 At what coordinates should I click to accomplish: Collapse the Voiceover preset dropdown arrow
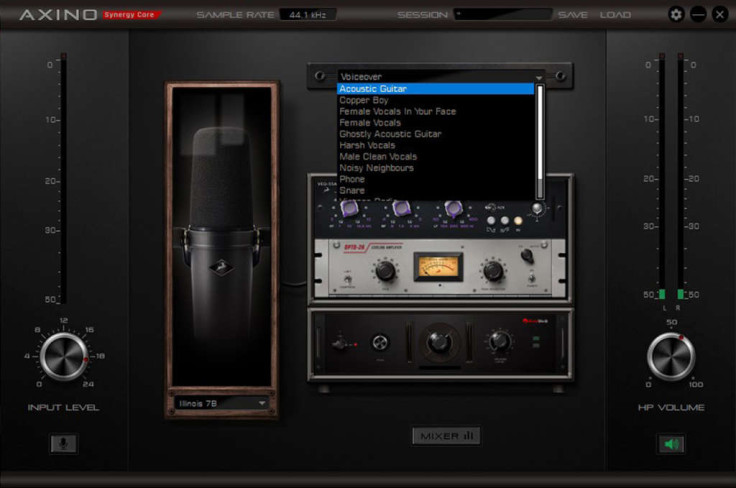coord(539,77)
